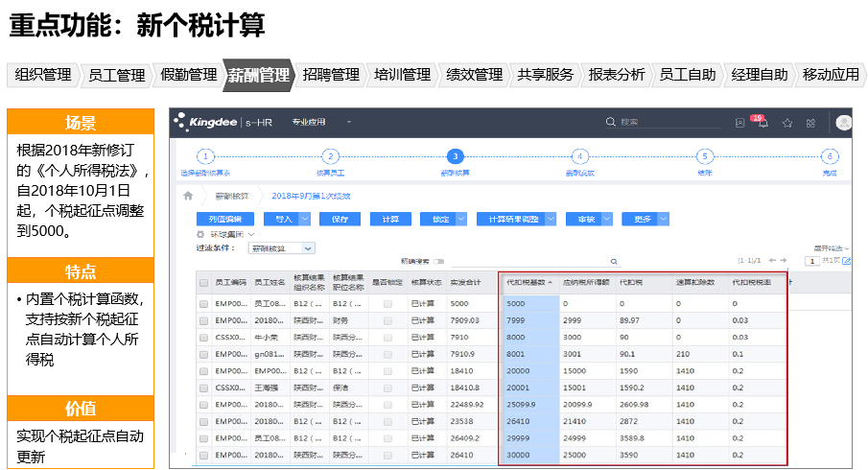Check row checkbox for 实发合计 22489.92
Viewport: 868px width, 470px height.
[203, 405]
